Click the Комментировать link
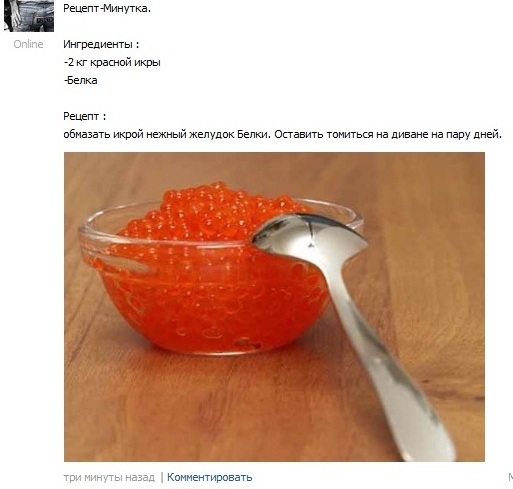 [x=209, y=477]
